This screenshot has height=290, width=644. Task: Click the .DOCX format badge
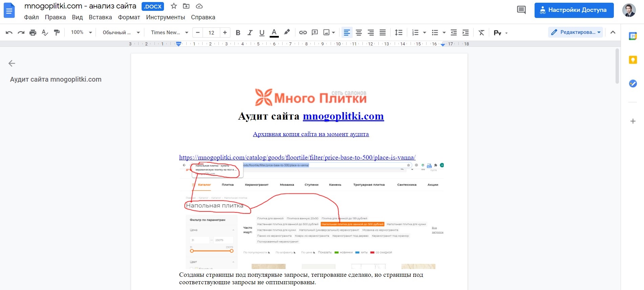click(153, 6)
